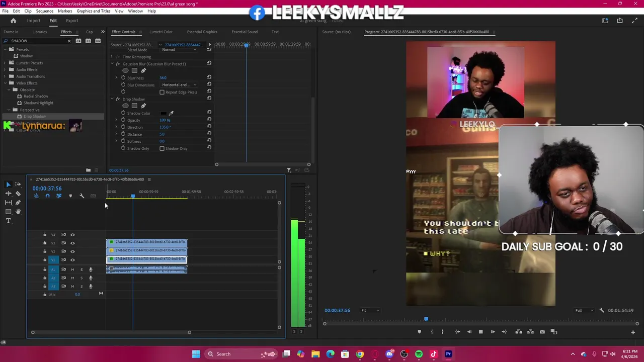Viewport: 644px width, 362px height.
Task: Create 4-point polygon mask for Drop Shadow
Action: pos(134,106)
